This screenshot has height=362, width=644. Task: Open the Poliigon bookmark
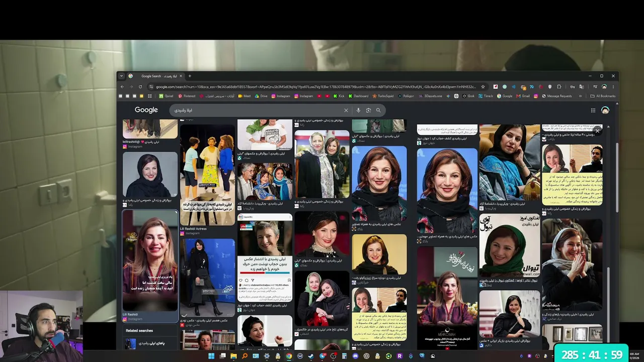tap(406, 96)
